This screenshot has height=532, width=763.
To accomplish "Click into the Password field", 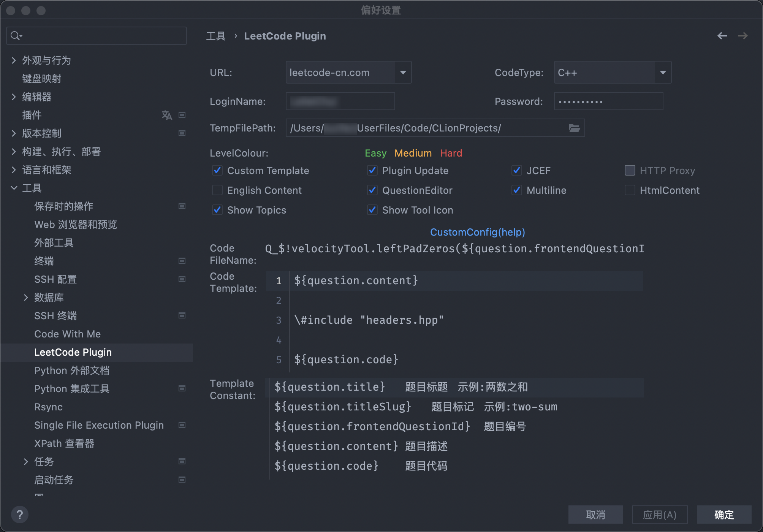I will point(608,101).
